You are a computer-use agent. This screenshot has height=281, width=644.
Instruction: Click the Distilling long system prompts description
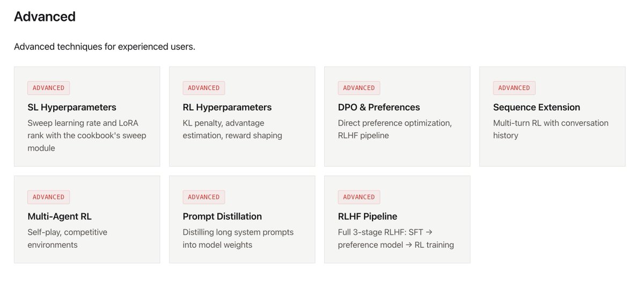tap(238, 239)
